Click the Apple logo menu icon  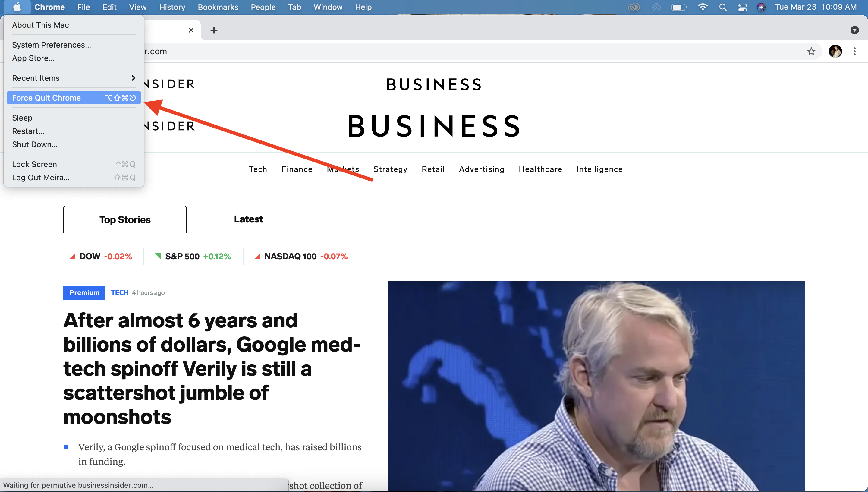point(17,7)
